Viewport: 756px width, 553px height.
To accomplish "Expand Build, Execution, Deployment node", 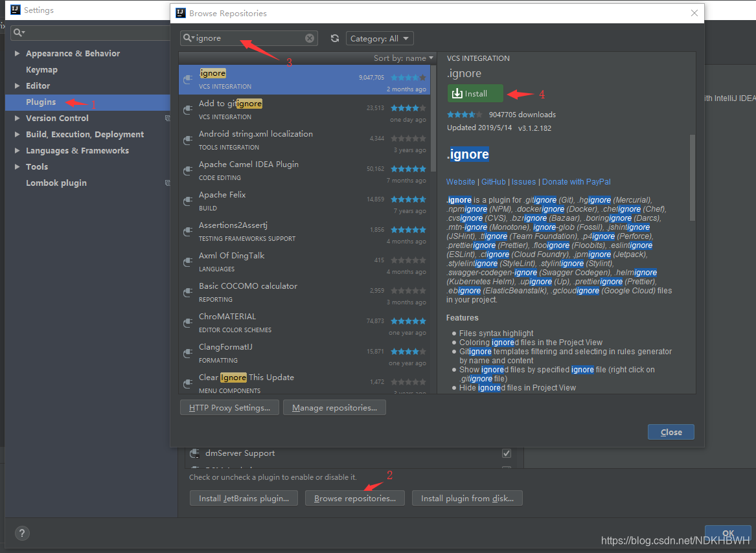I will click(17, 135).
